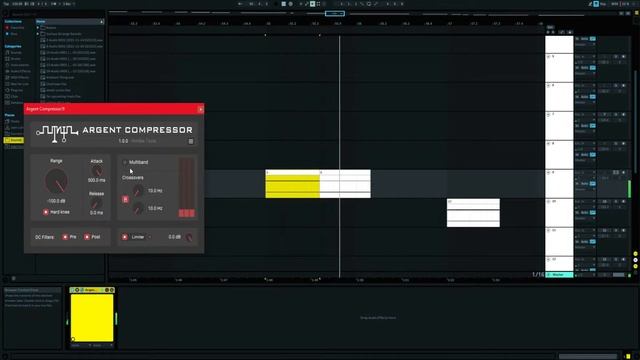Click the 0.0 dB Limiter value
The image size is (640, 360).
click(174, 237)
